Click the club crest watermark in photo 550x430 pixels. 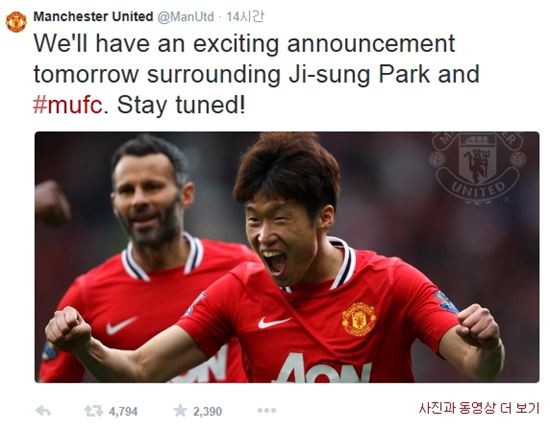[x=478, y=168]
